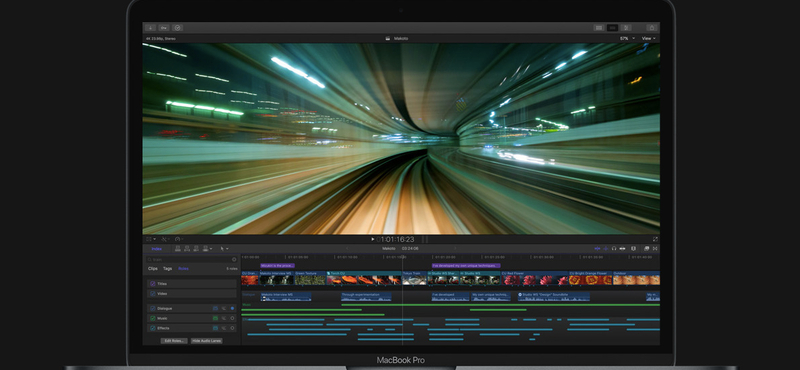This screenshot has width=800, height=370.
Task: Open the 57% viewer zoom dropdown
Action: click(627, 38)
